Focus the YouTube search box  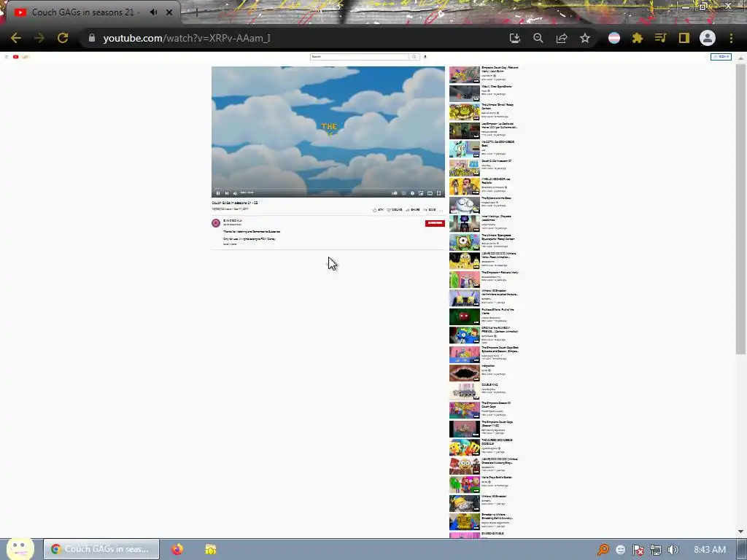(x=359, y=57)
